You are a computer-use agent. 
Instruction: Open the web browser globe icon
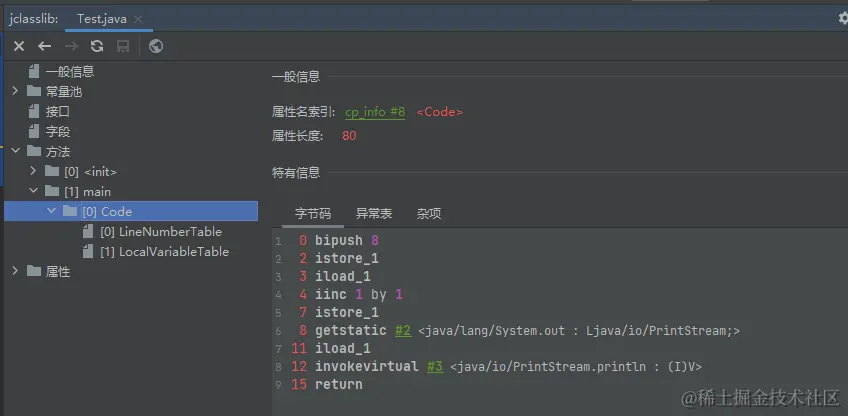click(x=156, y=47)
